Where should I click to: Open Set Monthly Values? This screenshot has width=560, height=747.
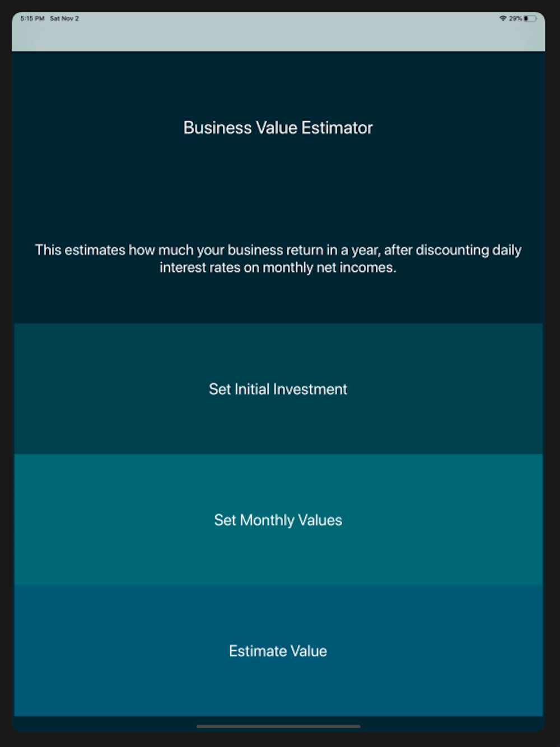(x=278, y=520)
